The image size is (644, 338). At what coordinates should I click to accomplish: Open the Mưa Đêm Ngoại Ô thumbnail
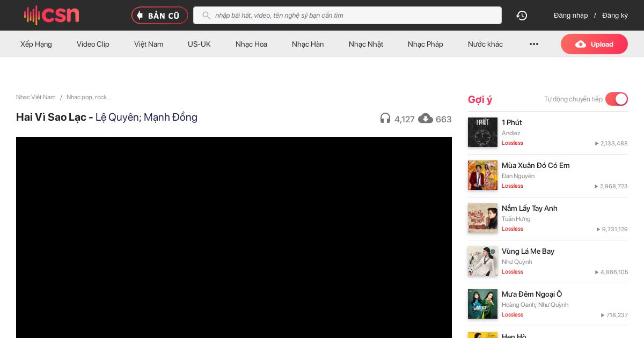coord(482,304)
